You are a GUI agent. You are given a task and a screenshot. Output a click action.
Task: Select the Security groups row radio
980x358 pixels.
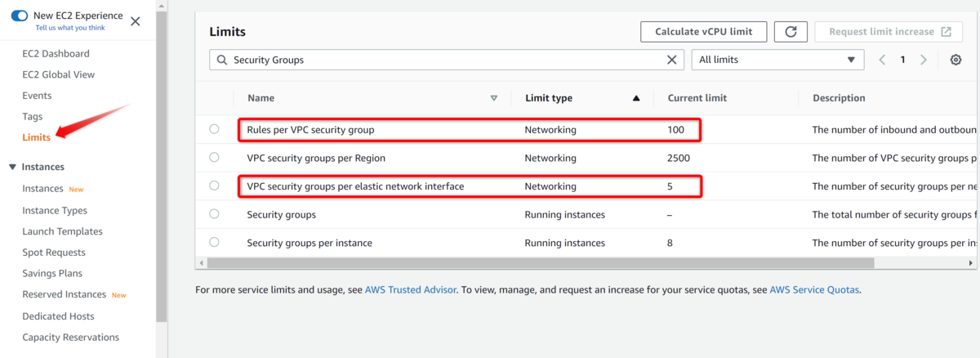(x=214, y=214)
